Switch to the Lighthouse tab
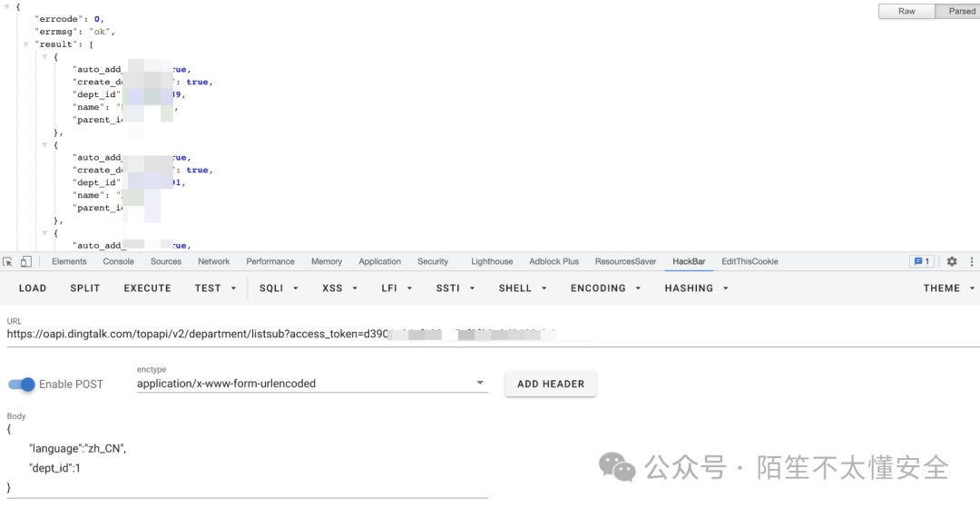This screenshot has height=507, width=980. tap(492, 261)
